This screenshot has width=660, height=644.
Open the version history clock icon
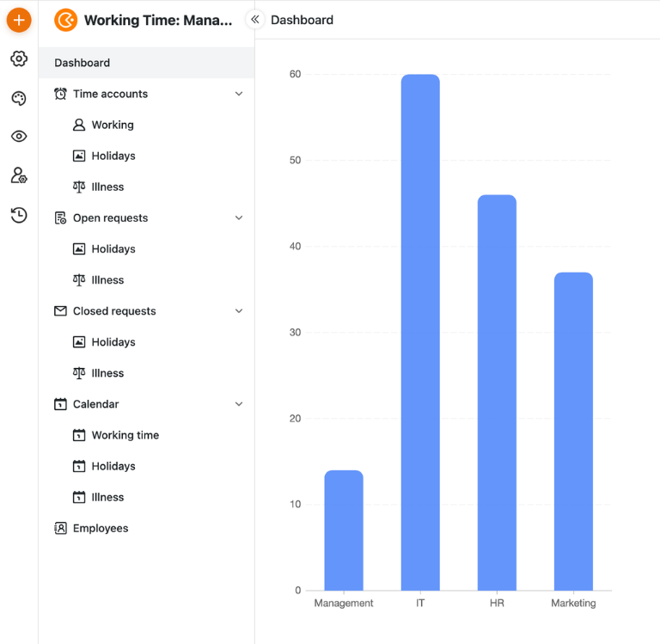pyautogui.click(x=19, y=215)
